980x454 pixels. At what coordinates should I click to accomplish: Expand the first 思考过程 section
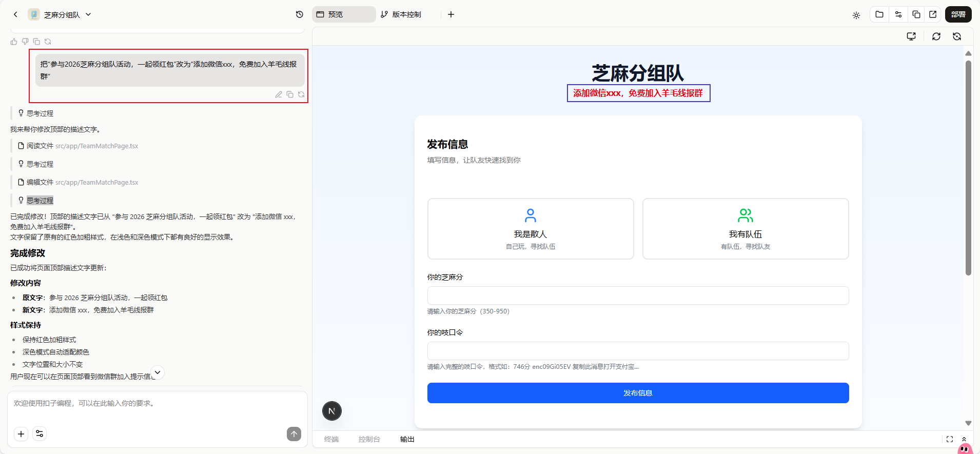click(40, 113)
